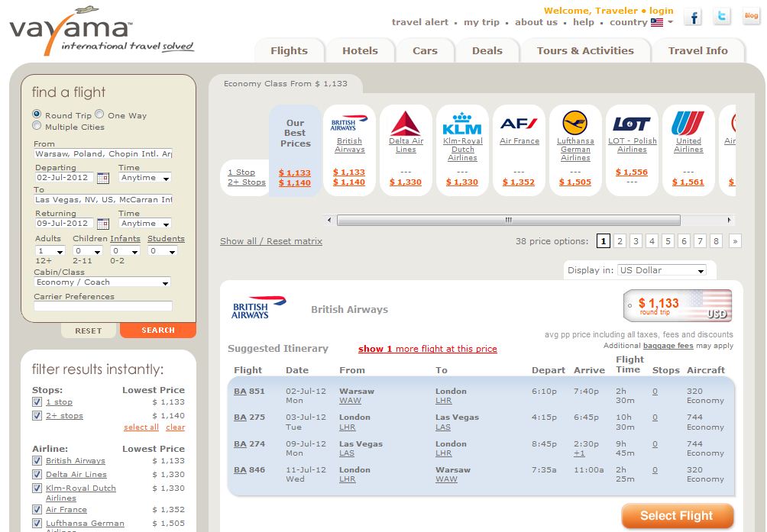The width and height of the screenshot is (767, 532).
Task: Open the Display in US Dollar dropdown
Action: pyautogui.click(x=662, y=270)
